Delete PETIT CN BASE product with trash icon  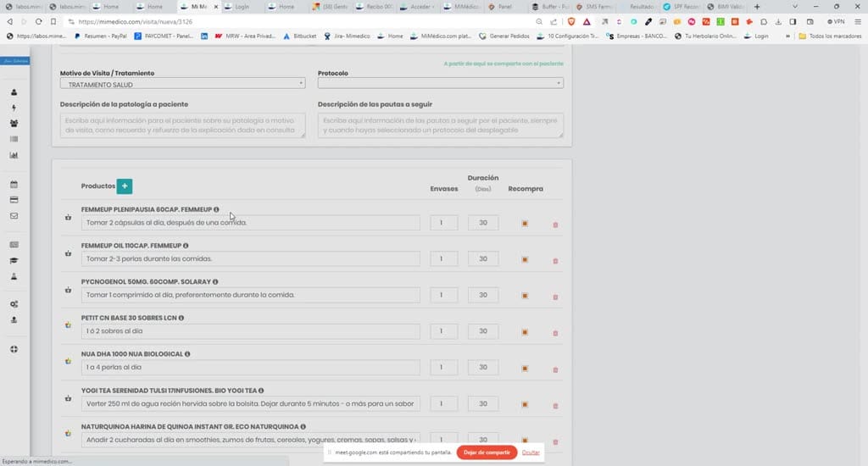click(x=555, y=333)
